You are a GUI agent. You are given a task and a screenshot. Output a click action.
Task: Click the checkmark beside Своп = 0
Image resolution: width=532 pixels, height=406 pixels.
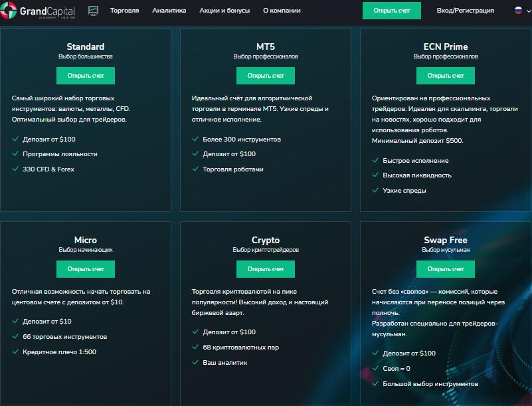click(375, 369)
